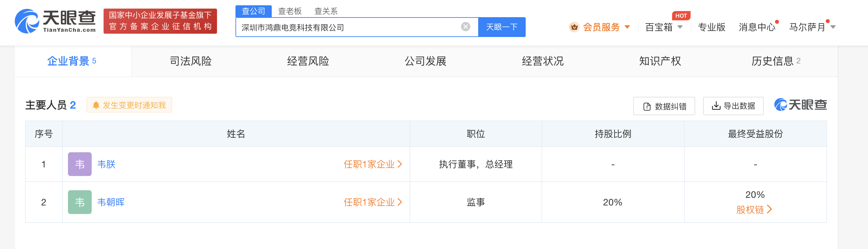The width and height of the screenshot is (868, 249).
Task: Switch to the 查关系 search tab
Action: click(x=326, y=11)
